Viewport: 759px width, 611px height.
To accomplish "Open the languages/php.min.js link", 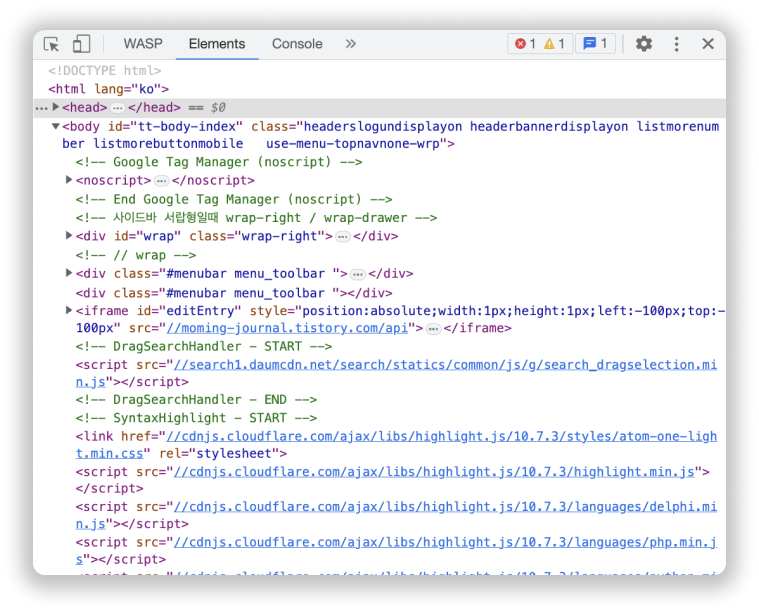I will click(x=396, y=550).
